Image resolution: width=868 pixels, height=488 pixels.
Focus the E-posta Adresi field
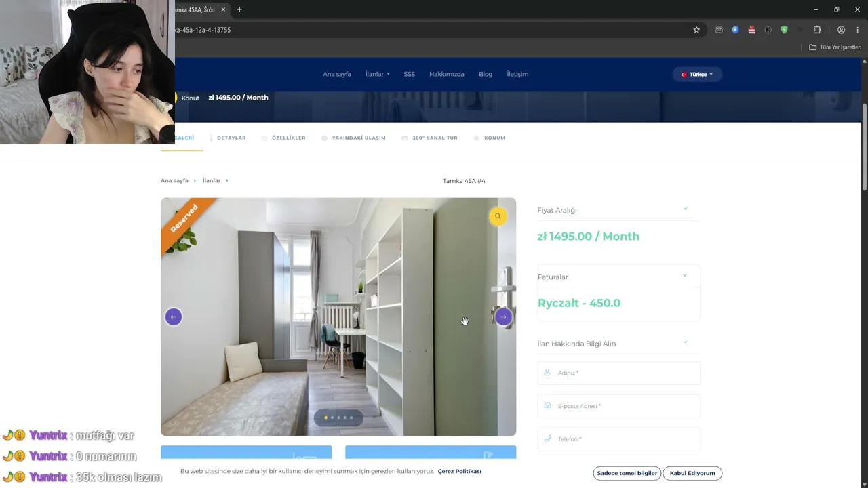pyautogui.click(x=619, y=406)
